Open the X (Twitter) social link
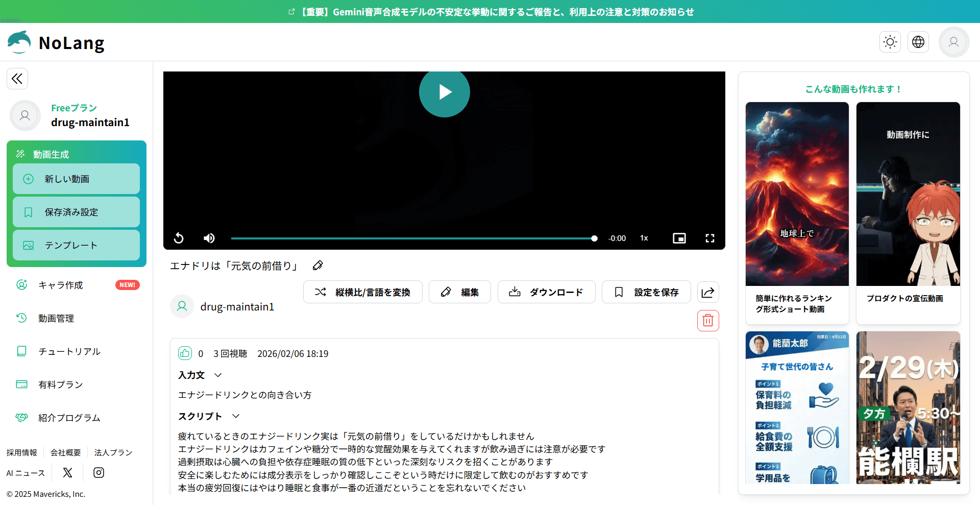980x505 pixels. [x=67, y=473]
